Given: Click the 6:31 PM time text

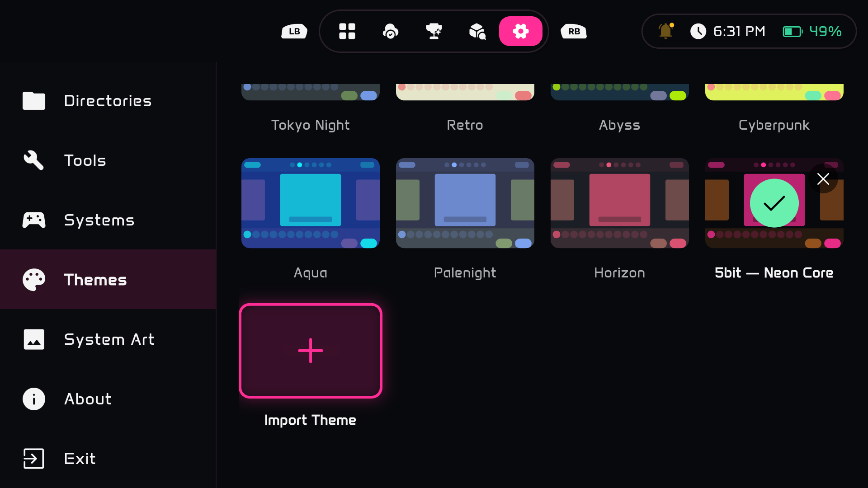Looking at the screenshot, I should click(x=739, y=31).
